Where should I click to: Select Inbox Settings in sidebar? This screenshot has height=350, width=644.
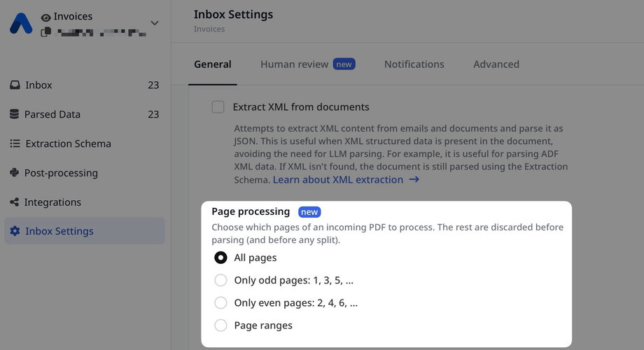(x=84, y=231)
